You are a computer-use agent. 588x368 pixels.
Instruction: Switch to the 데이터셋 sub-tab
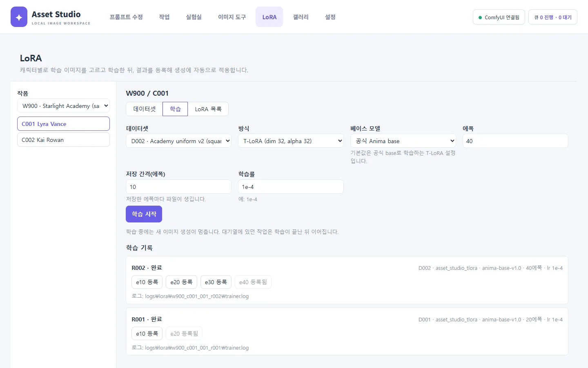(145, 109)
